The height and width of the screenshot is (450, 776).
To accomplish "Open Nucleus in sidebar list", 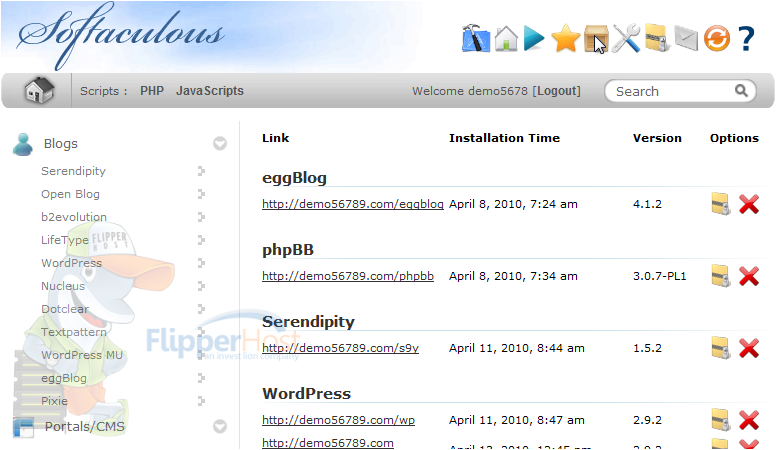I will pyautogui.click(x=63, y=286).
